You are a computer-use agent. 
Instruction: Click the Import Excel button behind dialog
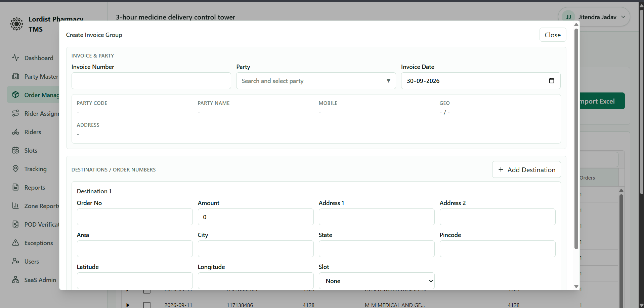(601, 101)
